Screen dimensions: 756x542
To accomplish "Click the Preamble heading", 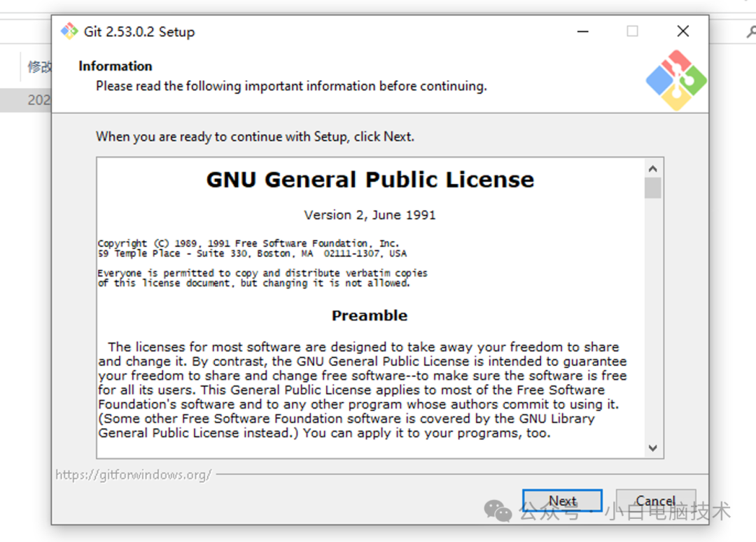I will (370, 315).
